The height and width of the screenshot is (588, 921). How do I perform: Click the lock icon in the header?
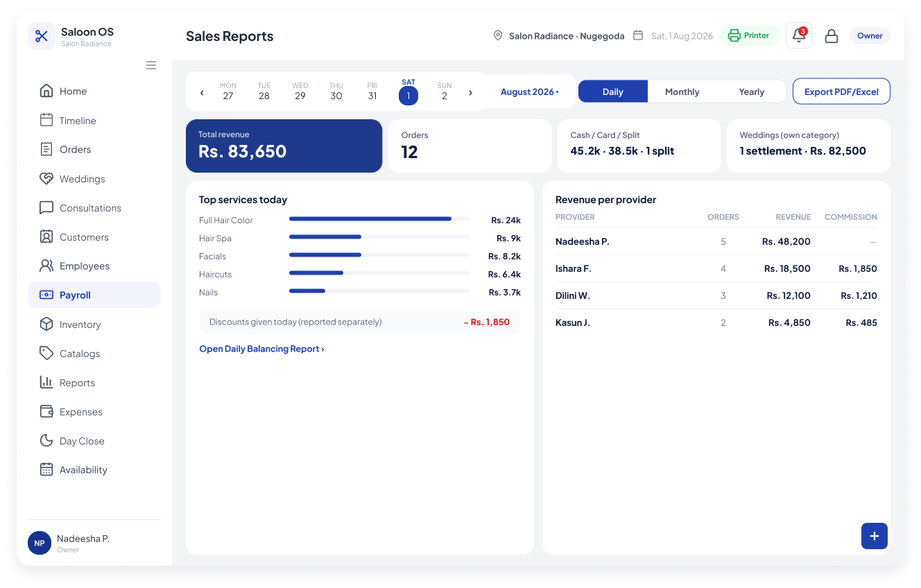[832, 36]
